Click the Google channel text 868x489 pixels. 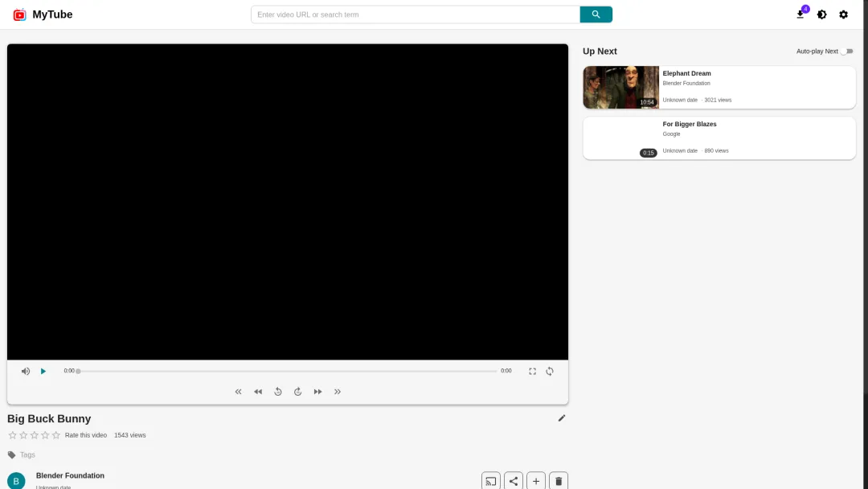tap(671, 134)
